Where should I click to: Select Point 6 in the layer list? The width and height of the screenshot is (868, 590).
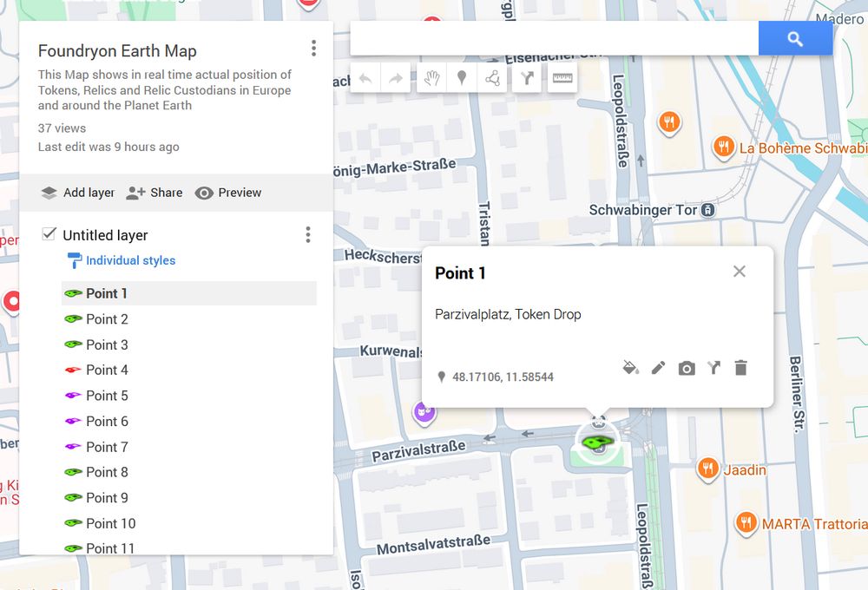click(188, 421)
